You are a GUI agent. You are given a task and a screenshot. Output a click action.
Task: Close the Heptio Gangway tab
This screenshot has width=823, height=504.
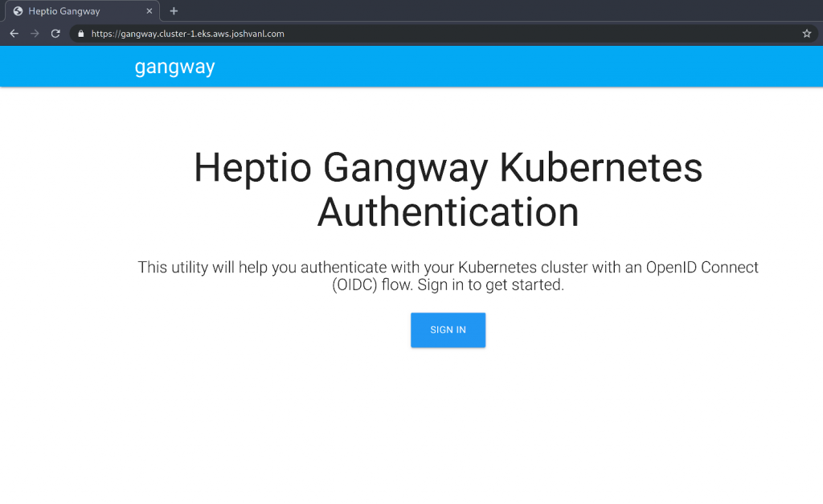(149, 11)
